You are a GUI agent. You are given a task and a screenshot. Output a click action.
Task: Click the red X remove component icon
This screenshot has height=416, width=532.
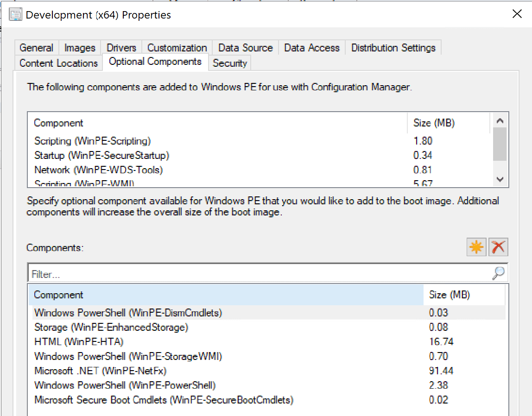pos(498,247)
